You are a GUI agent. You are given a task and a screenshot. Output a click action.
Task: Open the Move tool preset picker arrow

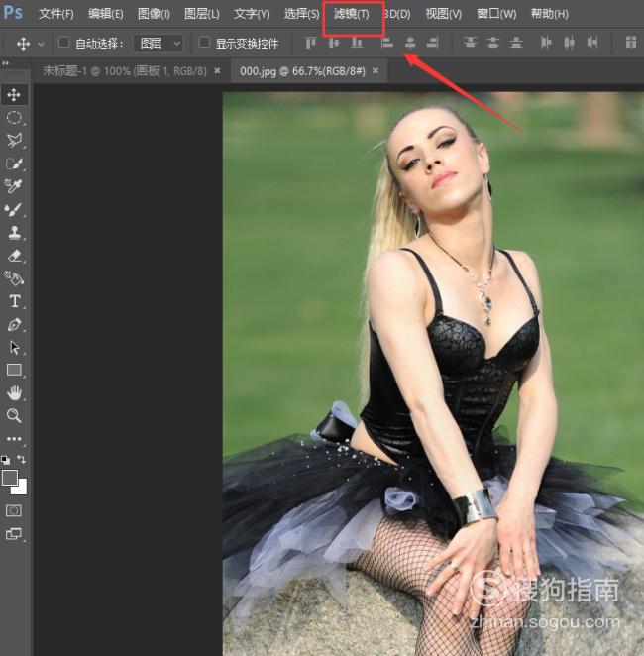pos(41,44)
